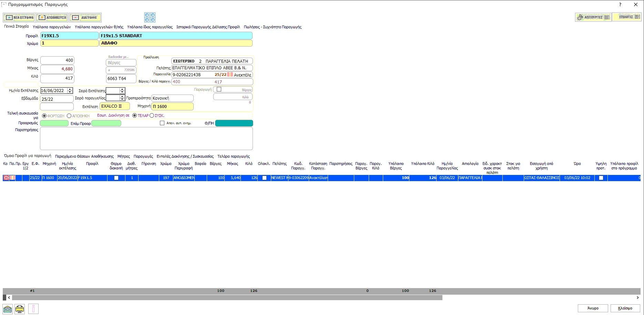Toggle the Παραγωγή checkbox
The image size is (644, 315).
coord(219,89)
